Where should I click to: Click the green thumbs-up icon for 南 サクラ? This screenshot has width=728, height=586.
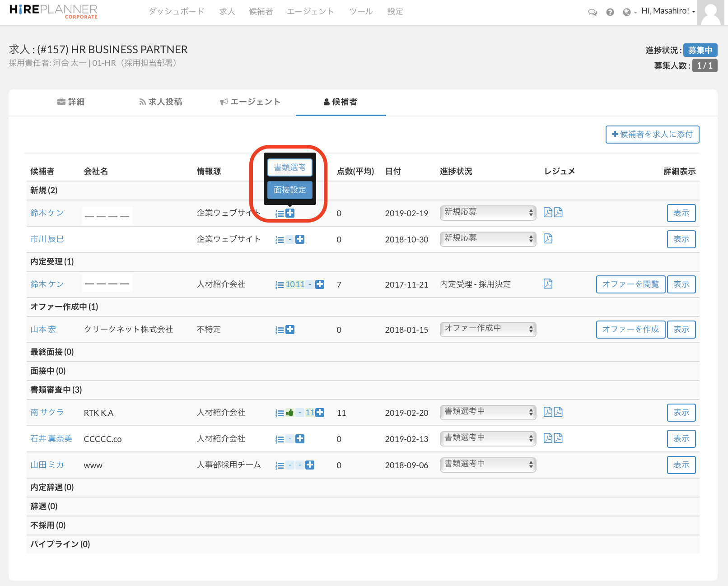point(290,413)
